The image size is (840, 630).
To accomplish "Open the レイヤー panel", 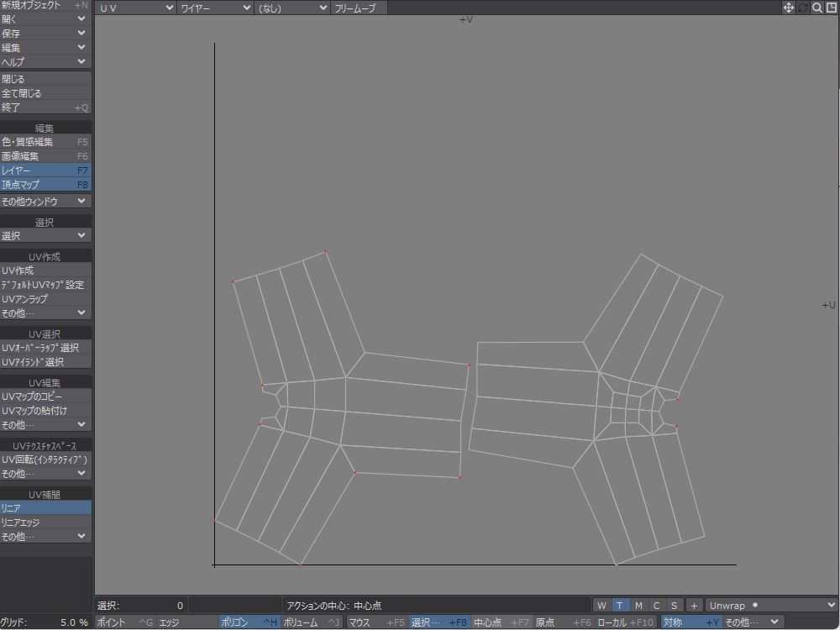I will (x=45, y=171).
